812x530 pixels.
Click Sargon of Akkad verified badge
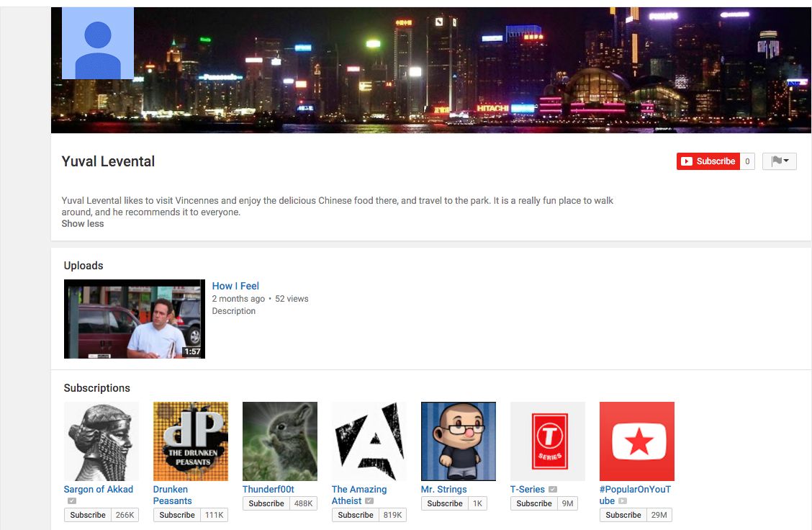(x=72, y=501)
